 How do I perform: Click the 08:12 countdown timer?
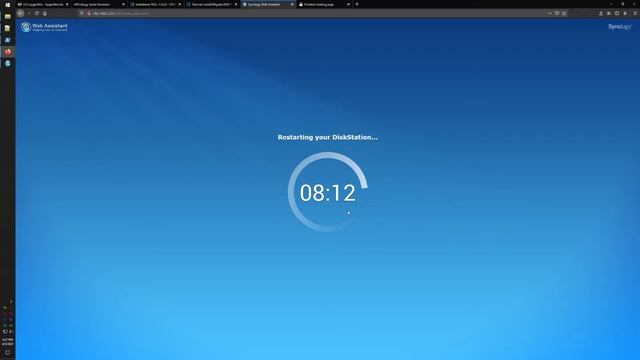tap(328, 193)
